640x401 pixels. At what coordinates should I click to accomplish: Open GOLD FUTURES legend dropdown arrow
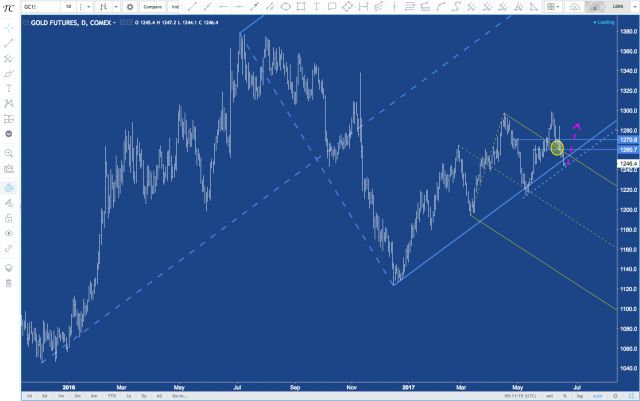114,23
